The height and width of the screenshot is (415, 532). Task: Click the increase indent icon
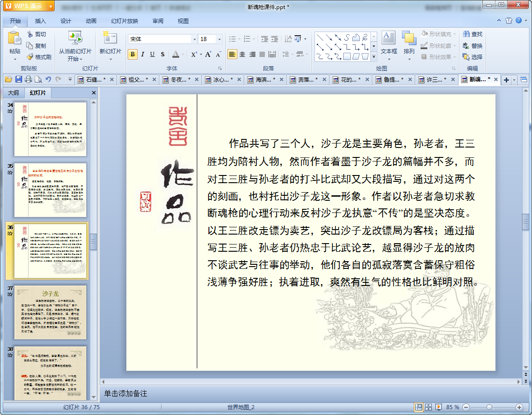pyautogui.click(x=274, y=39)
